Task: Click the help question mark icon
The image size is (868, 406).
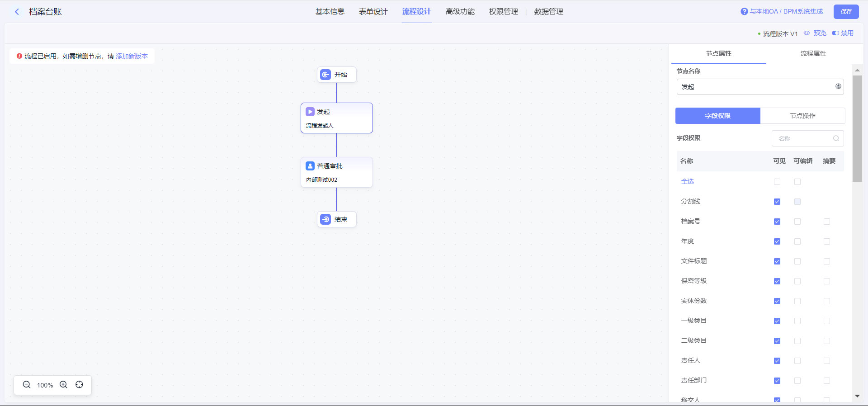Action: click(744, 12)
